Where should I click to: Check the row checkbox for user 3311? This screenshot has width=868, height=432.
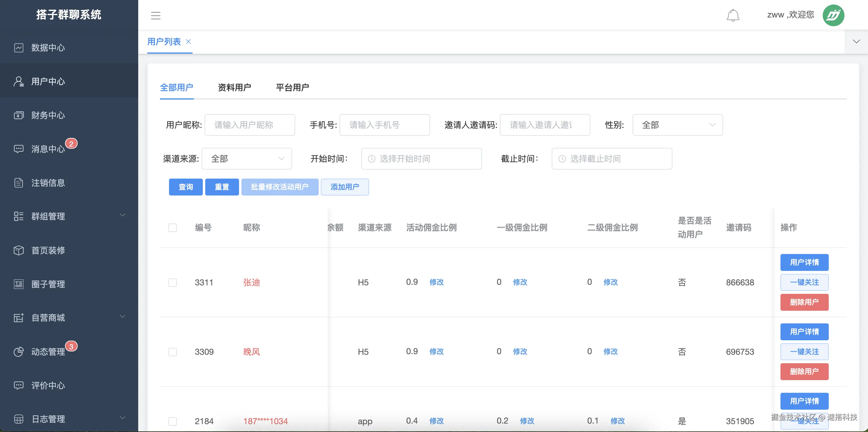(173, 282)
